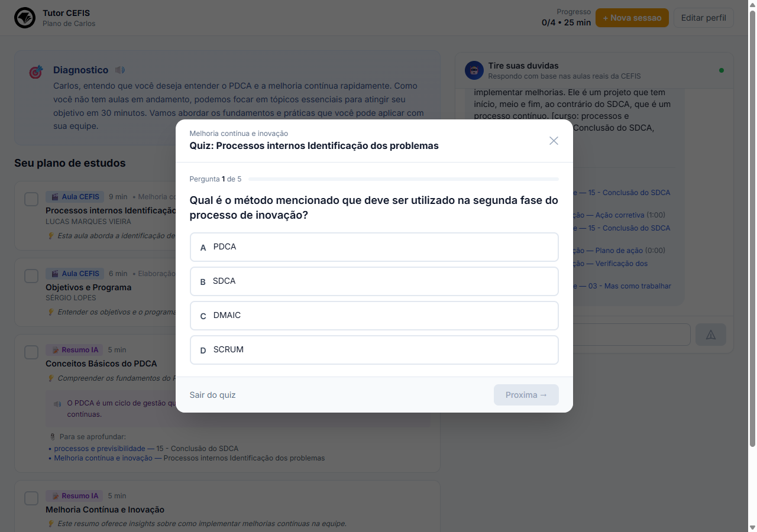Viewport: 757px width, 532px height.
Task: Click the green online status dot
Action: (721, 70)
